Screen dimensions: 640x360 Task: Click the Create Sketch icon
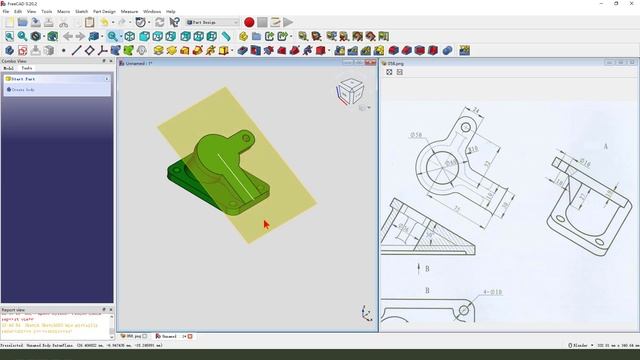tap(22, 51)
